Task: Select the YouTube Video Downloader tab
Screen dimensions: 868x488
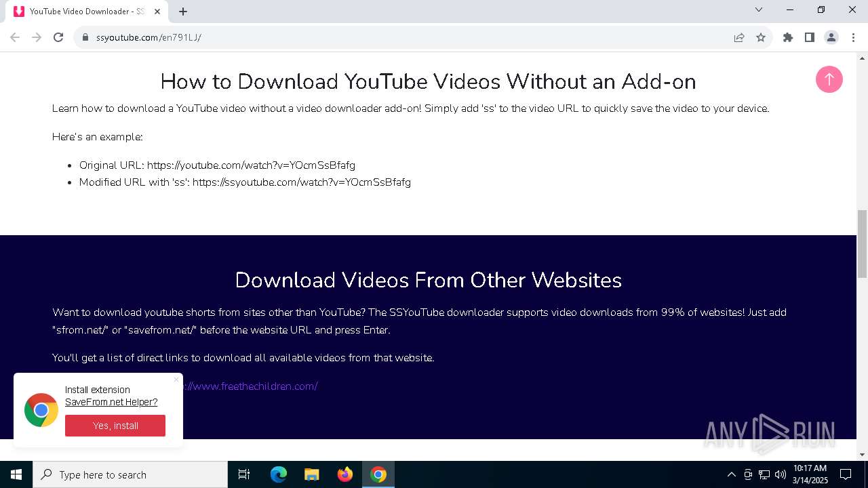Action: click(87, 12)
